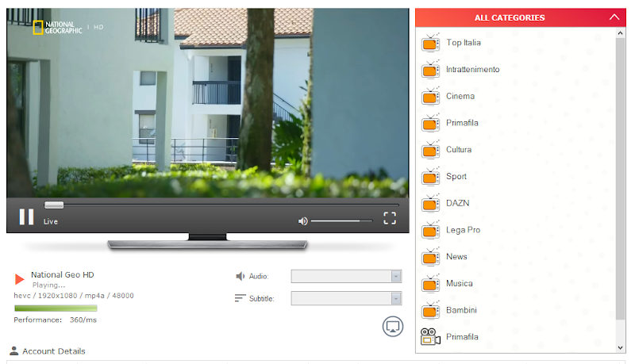Click the National Geo HD channel title

(x=63, y=274)
